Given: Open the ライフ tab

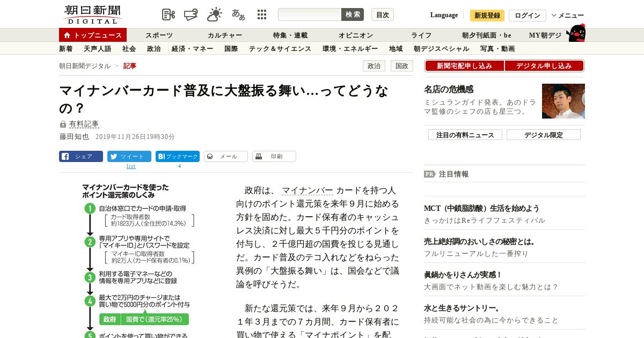Looking at the screenshot, I should (421, 35).
